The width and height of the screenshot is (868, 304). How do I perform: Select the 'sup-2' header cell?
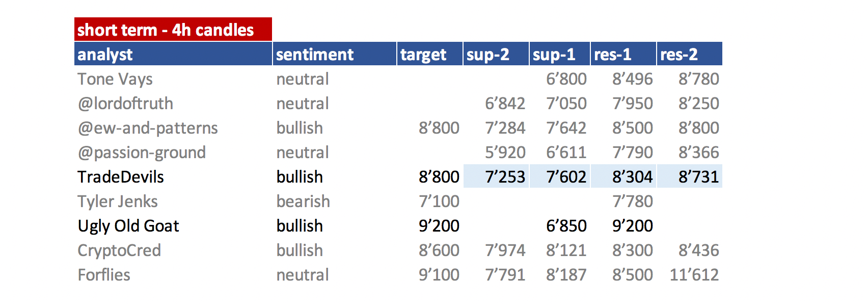[496, 54]
